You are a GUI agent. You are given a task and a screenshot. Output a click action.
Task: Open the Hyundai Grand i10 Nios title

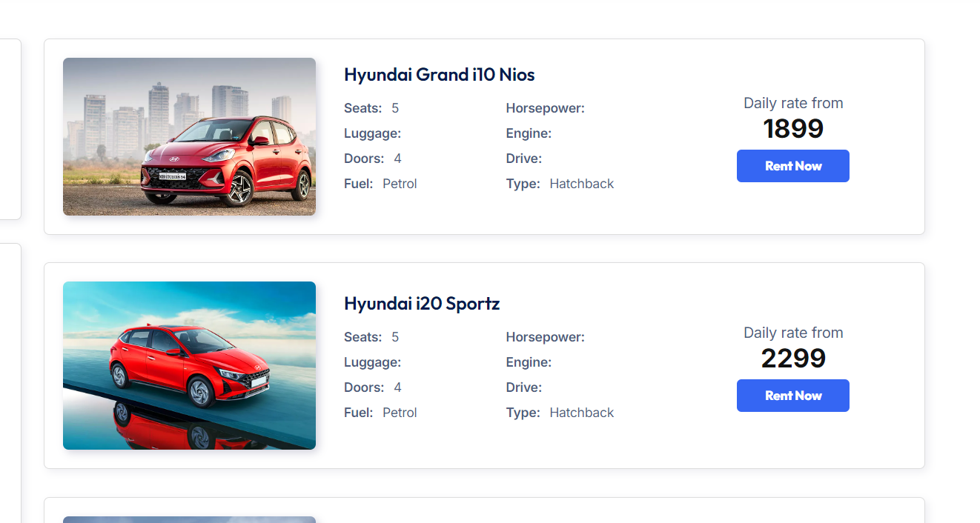pyautogui.click(x=439, y=75)
